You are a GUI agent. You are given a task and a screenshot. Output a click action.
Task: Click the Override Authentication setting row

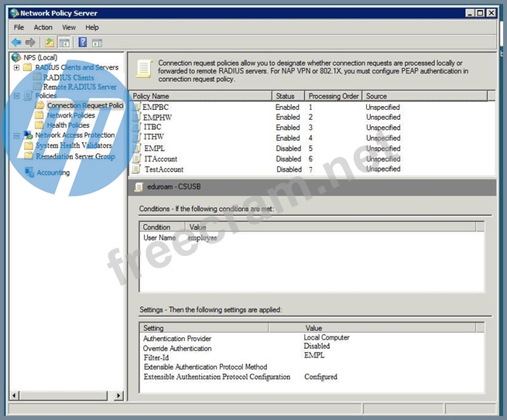[237, 347]
